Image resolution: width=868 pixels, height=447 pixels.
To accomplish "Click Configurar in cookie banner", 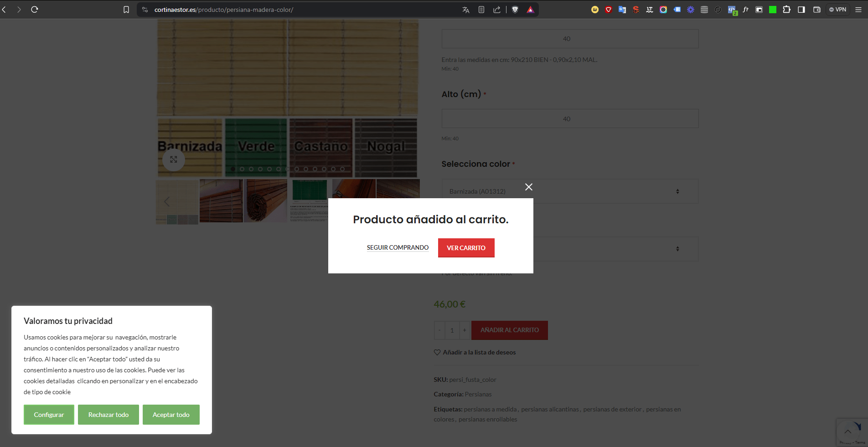I will 49,415.
